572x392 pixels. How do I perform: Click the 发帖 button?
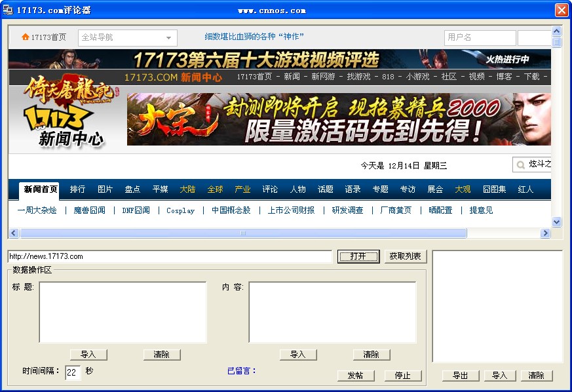[x=356, y=375]
